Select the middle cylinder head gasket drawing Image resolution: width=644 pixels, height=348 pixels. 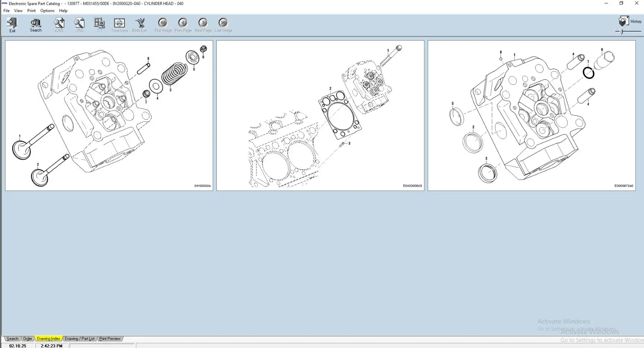(x=321, y=115)
